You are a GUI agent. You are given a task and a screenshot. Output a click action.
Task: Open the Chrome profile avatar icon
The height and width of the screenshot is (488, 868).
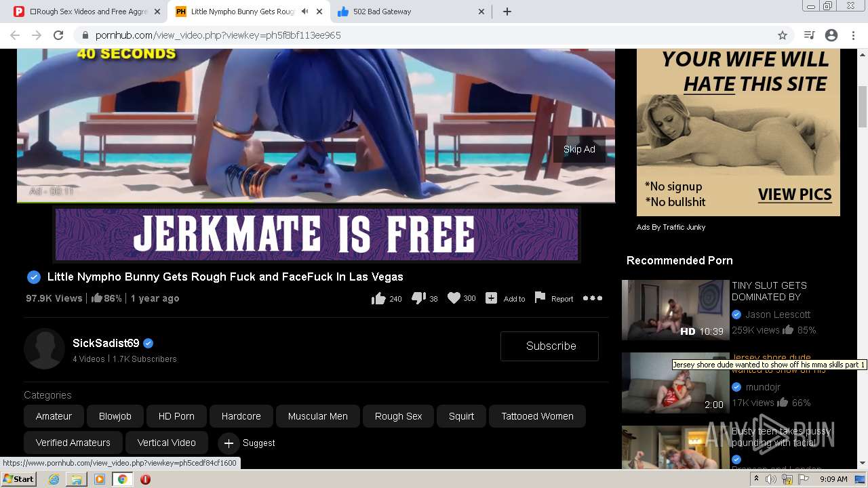[x=831, y=35]
